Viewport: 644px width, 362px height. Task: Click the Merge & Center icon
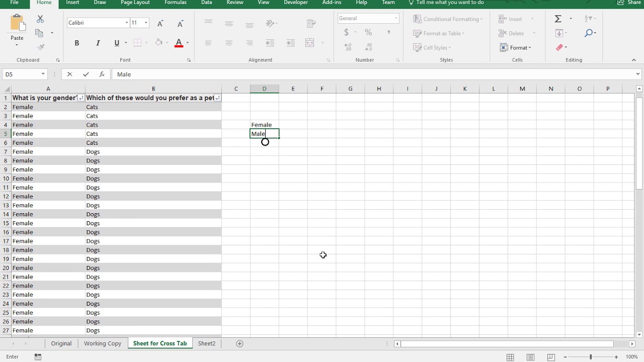310,43
